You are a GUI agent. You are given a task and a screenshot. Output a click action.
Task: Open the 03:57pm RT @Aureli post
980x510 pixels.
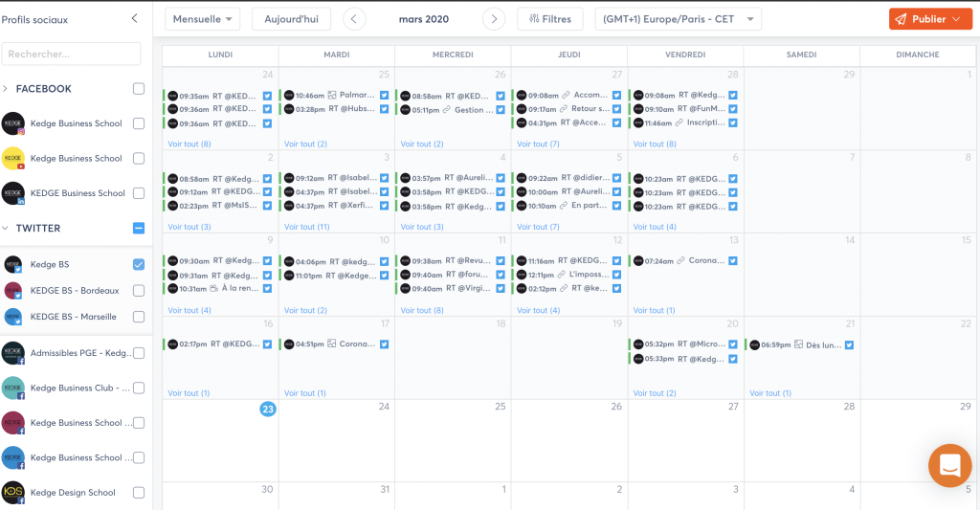click(x=451, y=178)
